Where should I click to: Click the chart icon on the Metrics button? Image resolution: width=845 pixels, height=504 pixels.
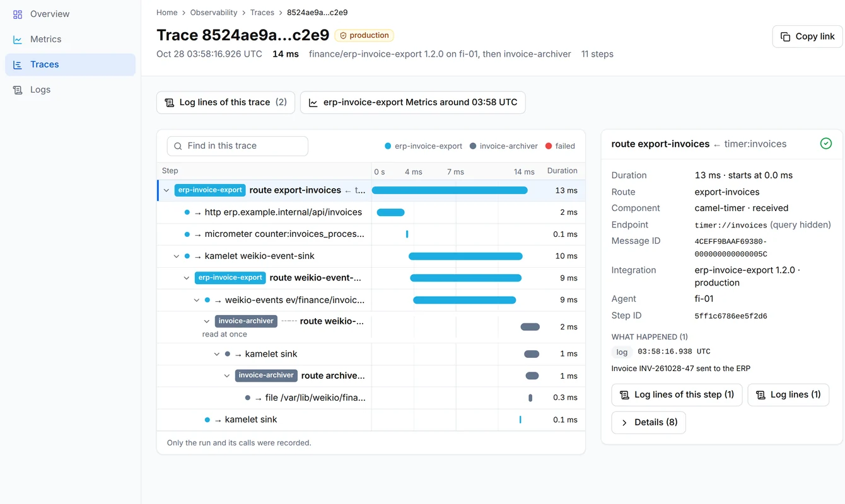pyautogui.click(x=313, y=102)
